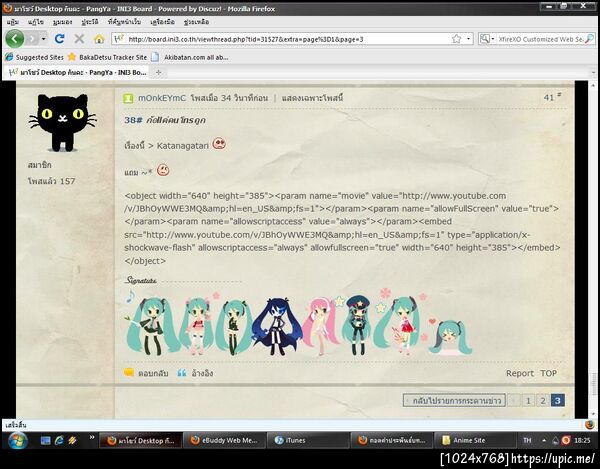The image size is (600, 469).
Task: Open Akibatan.com bookmark
Action: tap(190, 57)
